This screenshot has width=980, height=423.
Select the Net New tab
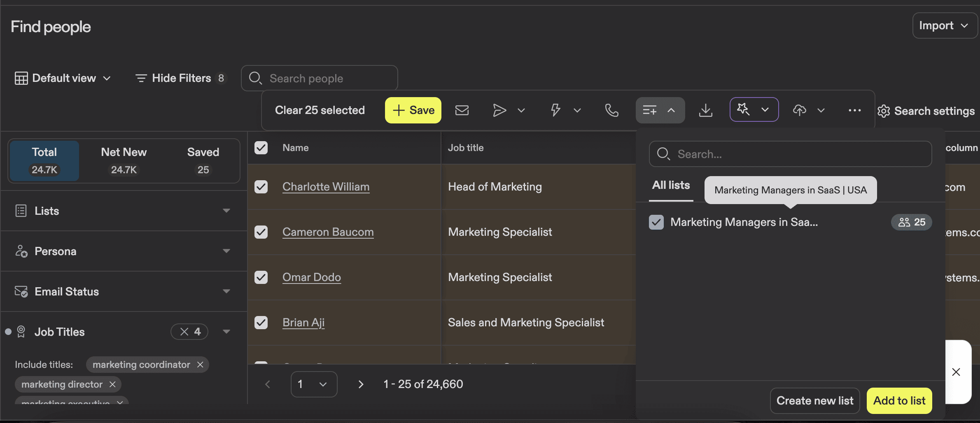(x=124, y=161)
